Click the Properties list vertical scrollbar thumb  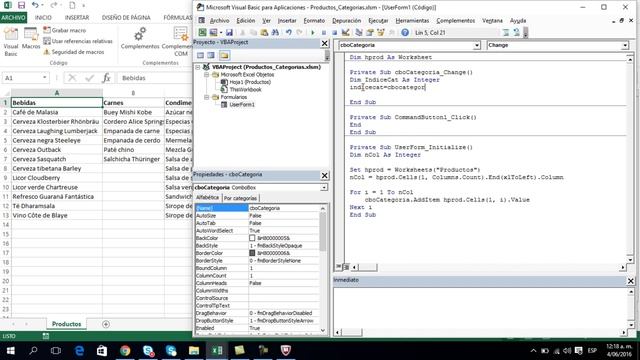coord(322,231)
